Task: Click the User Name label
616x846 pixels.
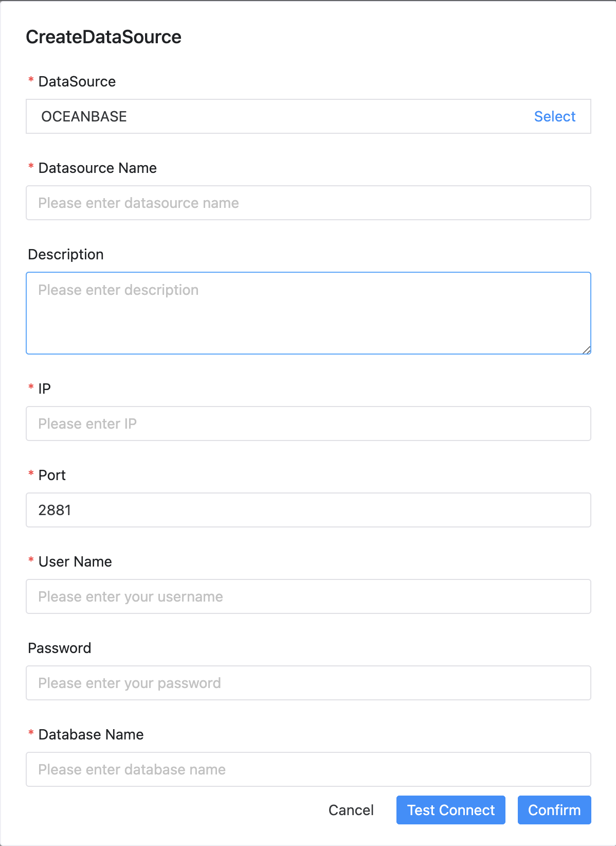Action: pyautogui.click(x=75, y=562)
